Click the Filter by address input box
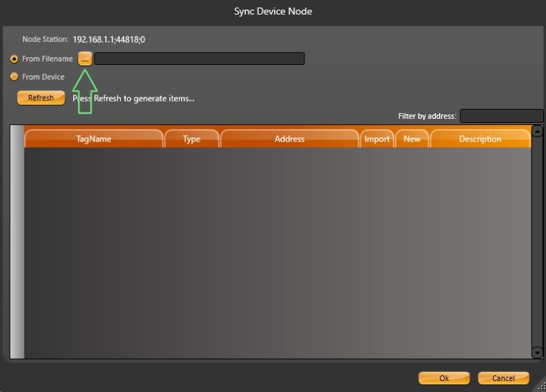Viewport: 546px width, 392px height. [501, 116]
